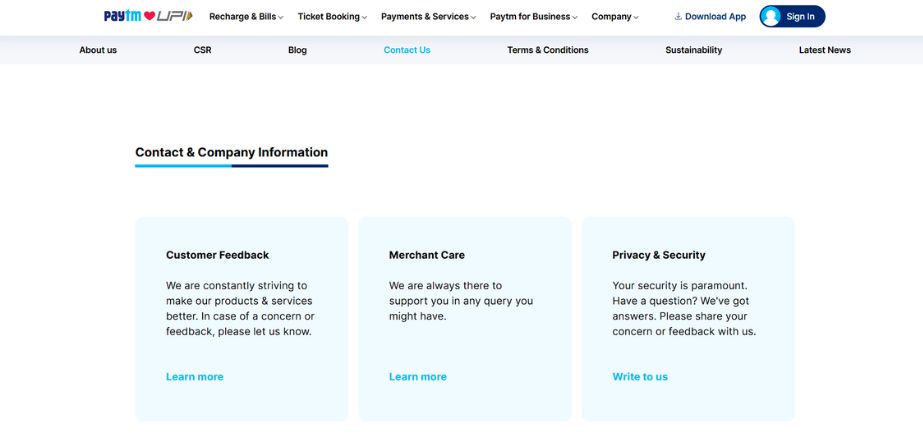Select the Contact Us tab

(x=407, y=50)
